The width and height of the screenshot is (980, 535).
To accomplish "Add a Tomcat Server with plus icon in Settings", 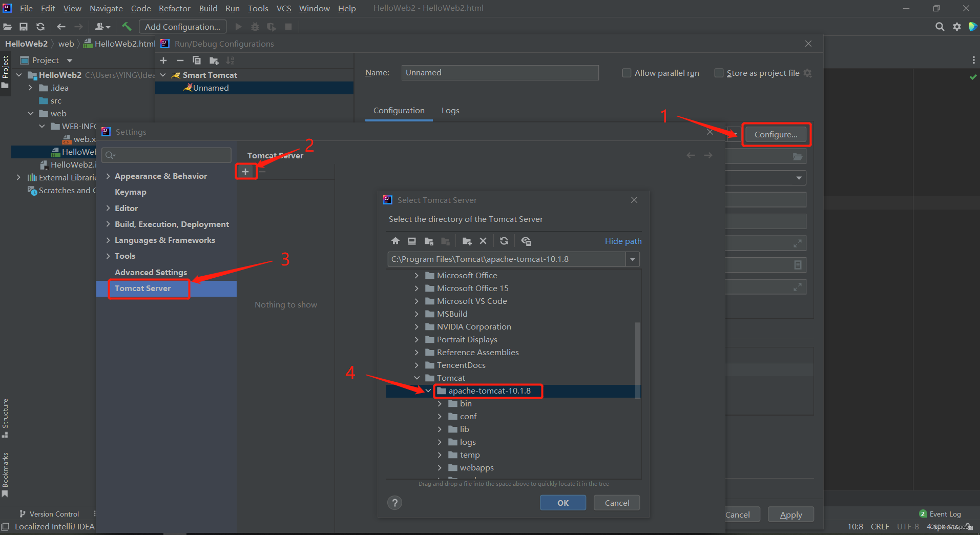I will point(245,172).
